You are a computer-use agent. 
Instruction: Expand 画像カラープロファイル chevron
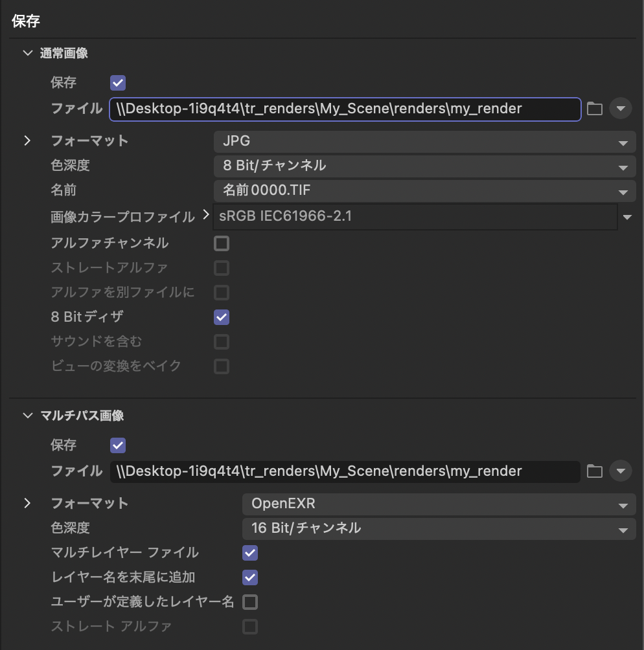206,215
